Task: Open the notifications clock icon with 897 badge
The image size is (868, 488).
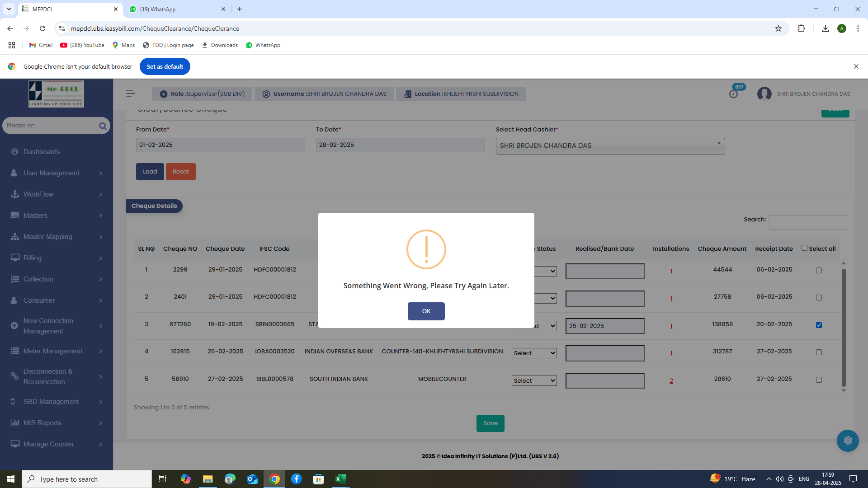Action: [733, 94]
